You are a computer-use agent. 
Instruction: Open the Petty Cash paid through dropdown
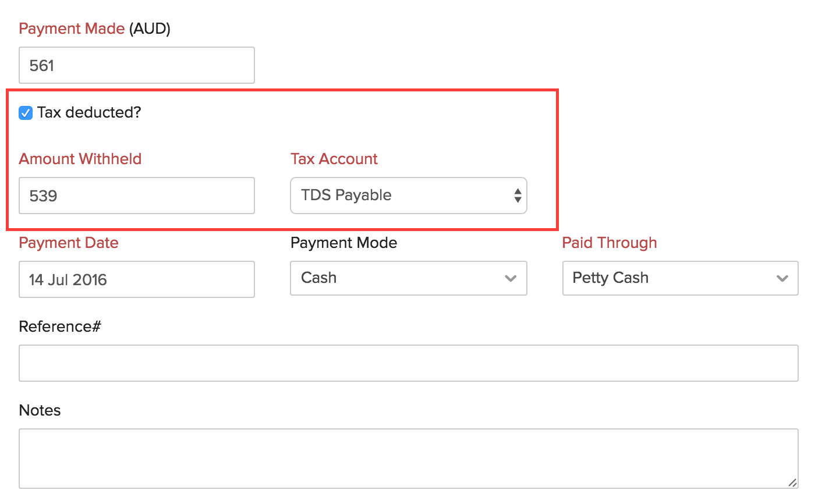[x=679, y=278]
